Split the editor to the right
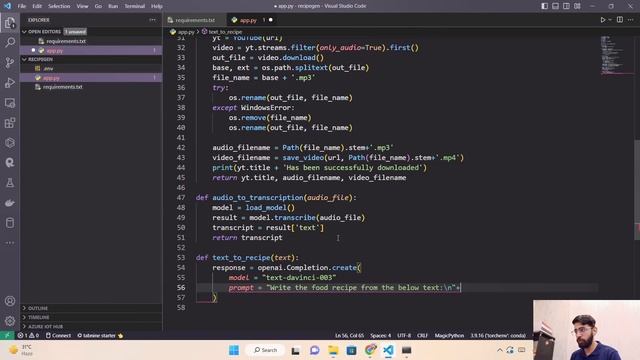The height and width of the screenshot is (360, 640). 620,20
